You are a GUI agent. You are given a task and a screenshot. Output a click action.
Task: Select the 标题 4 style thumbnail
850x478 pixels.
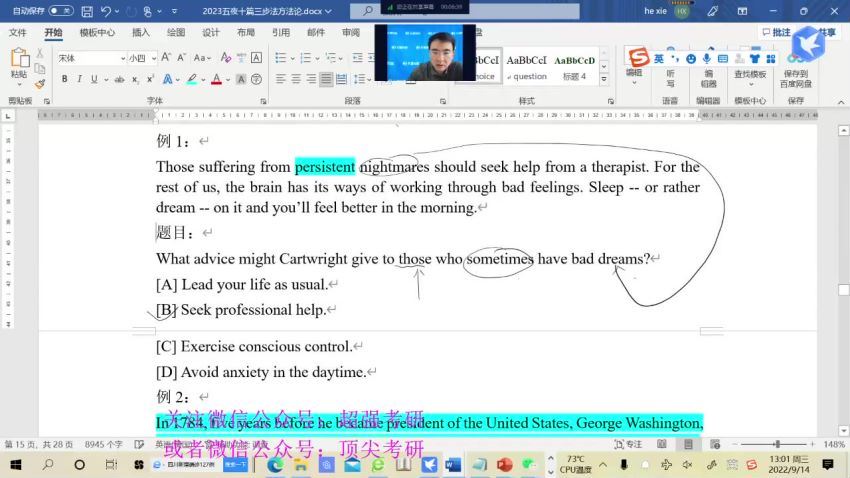(x=574, y=66)
